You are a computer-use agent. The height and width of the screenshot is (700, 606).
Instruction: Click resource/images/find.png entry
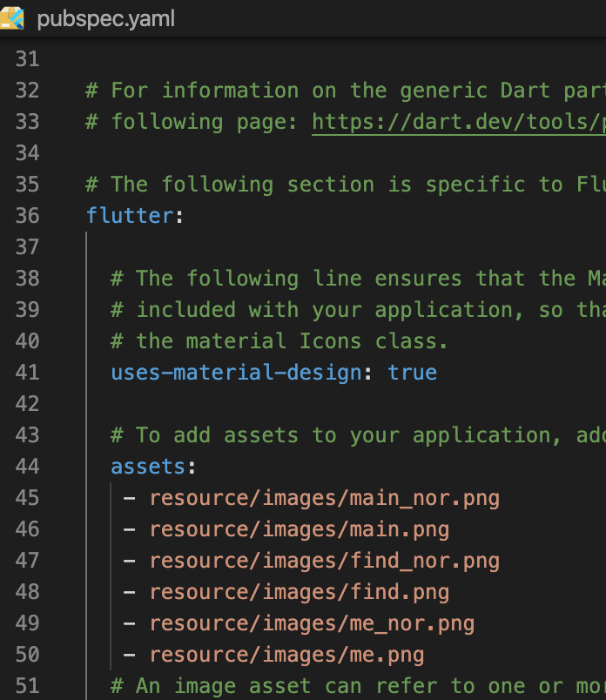[300, 592]
